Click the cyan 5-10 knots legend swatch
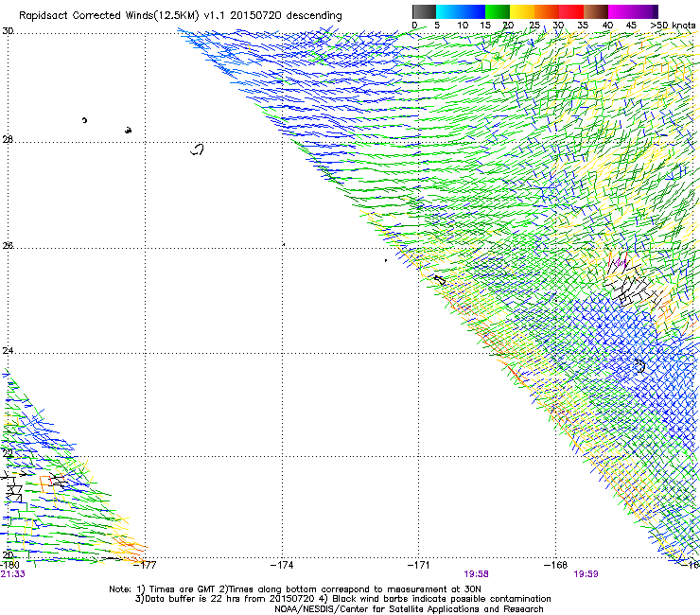700x615 pixels. (448, 11)
